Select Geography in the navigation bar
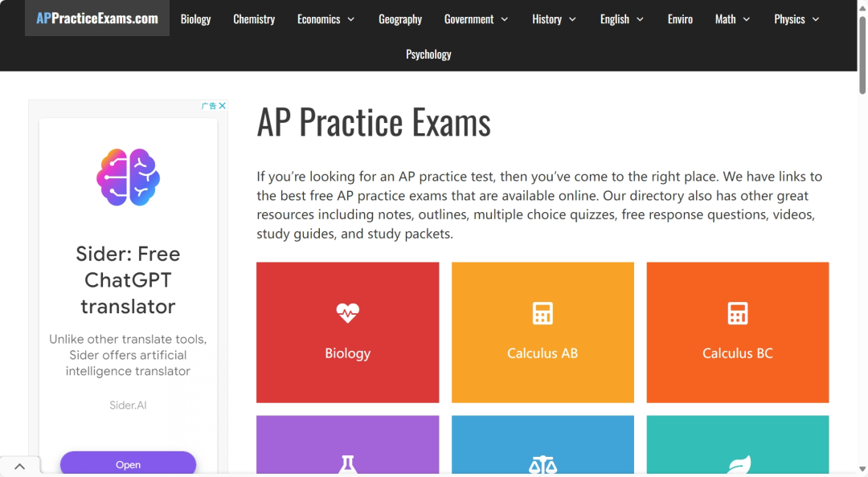Viewport: 868px width, 477px height. point(400,19)
